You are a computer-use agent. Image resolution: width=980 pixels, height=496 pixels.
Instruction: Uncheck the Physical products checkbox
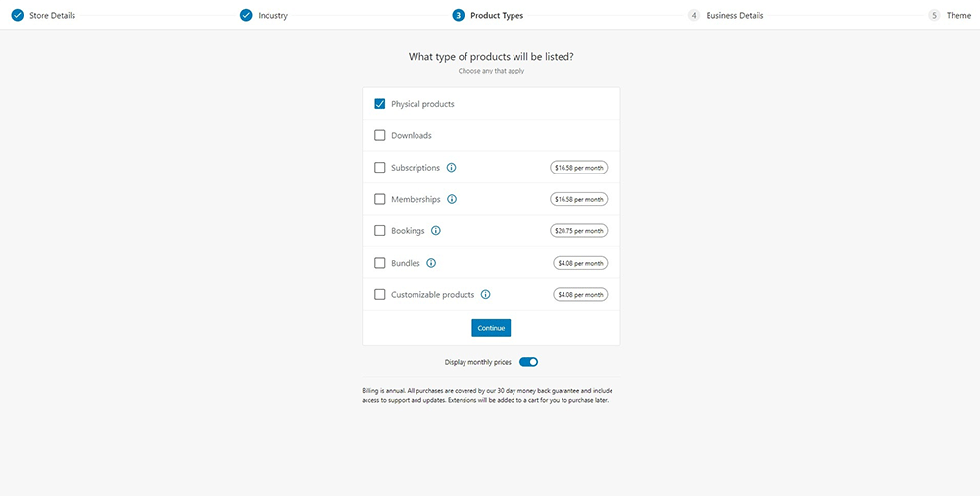pyautogui.click(x=380, y=104)
